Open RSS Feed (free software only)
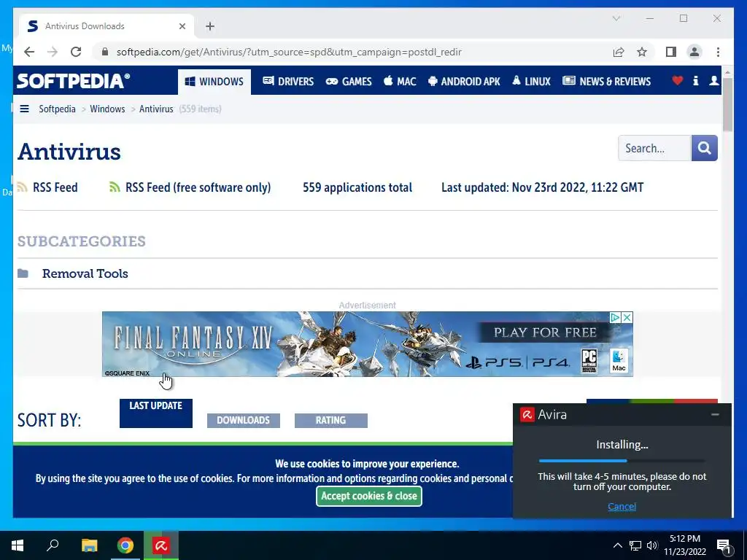 tap(190, 187)
